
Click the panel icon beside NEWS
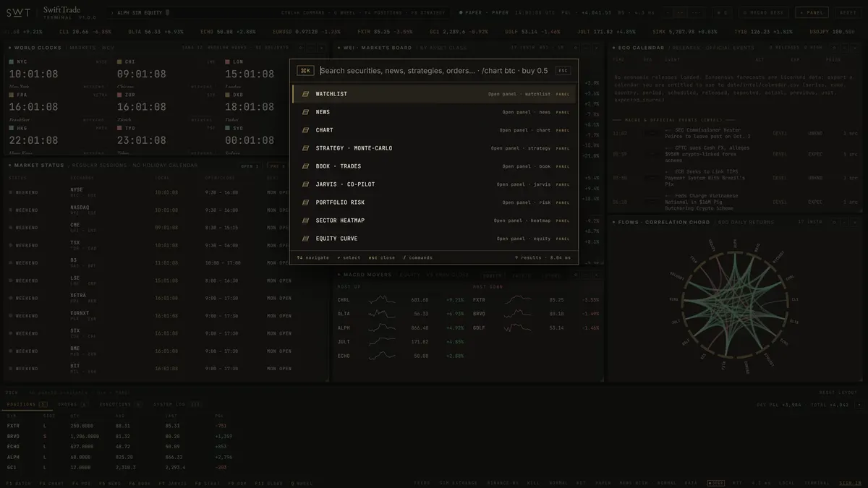[305, 112]
